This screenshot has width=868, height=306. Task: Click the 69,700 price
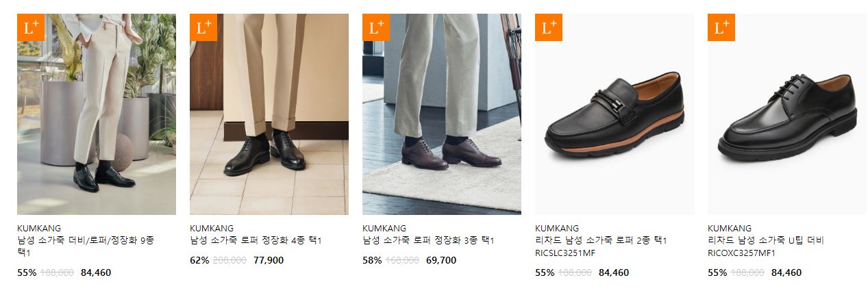click(x=441, y=260)
